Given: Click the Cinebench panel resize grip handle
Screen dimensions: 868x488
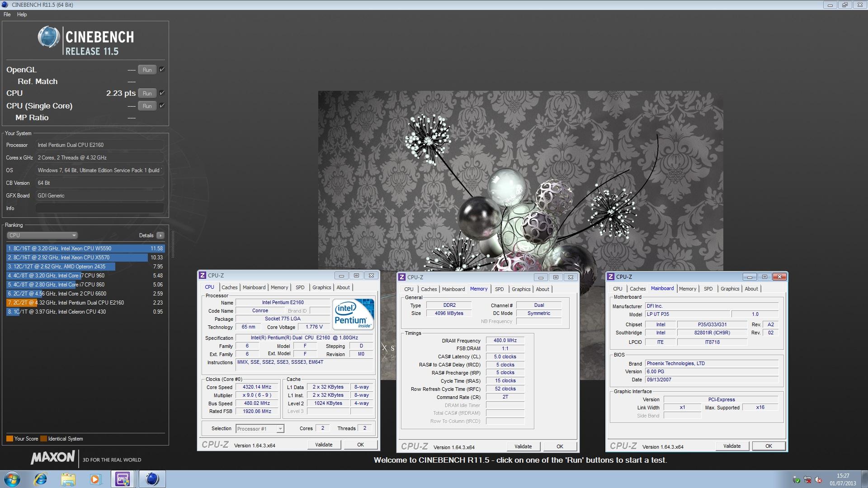Looking at the screenshot, I should [173, 244].
